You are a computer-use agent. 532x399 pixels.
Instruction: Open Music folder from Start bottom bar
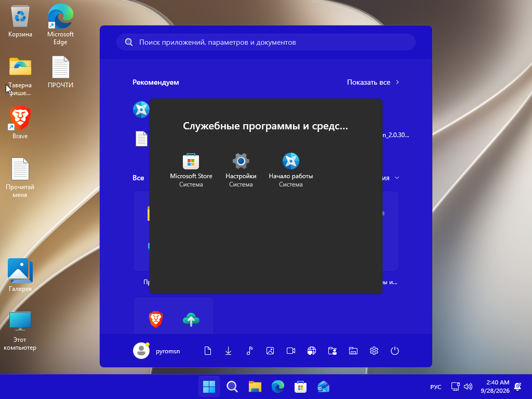pyautogui.click(x=249, y=351)
